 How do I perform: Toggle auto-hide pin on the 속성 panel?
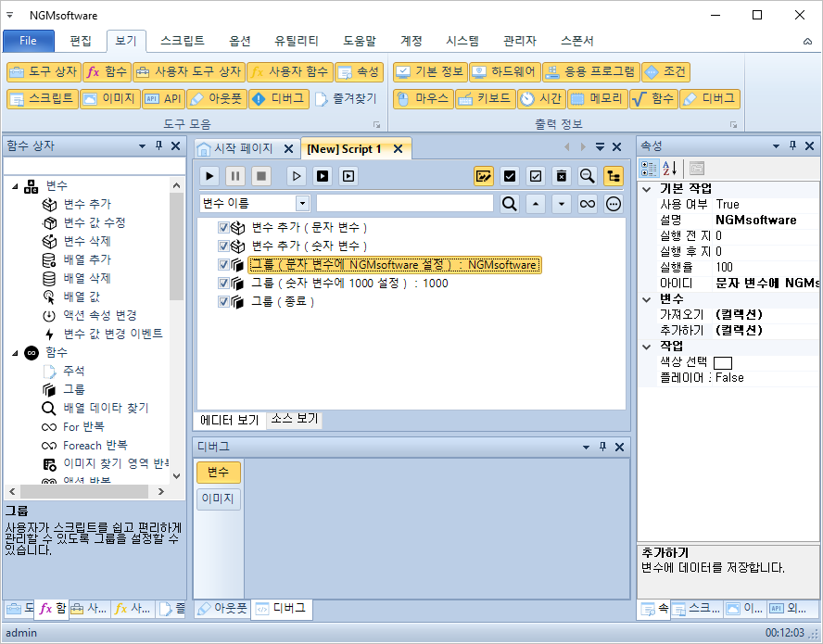click(793, 145)
